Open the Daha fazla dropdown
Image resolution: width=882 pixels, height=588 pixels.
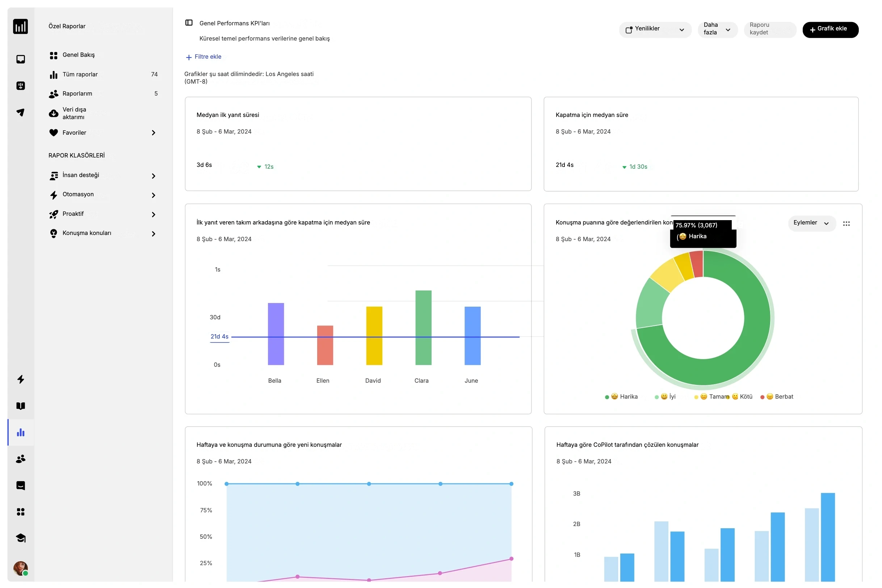717,30
